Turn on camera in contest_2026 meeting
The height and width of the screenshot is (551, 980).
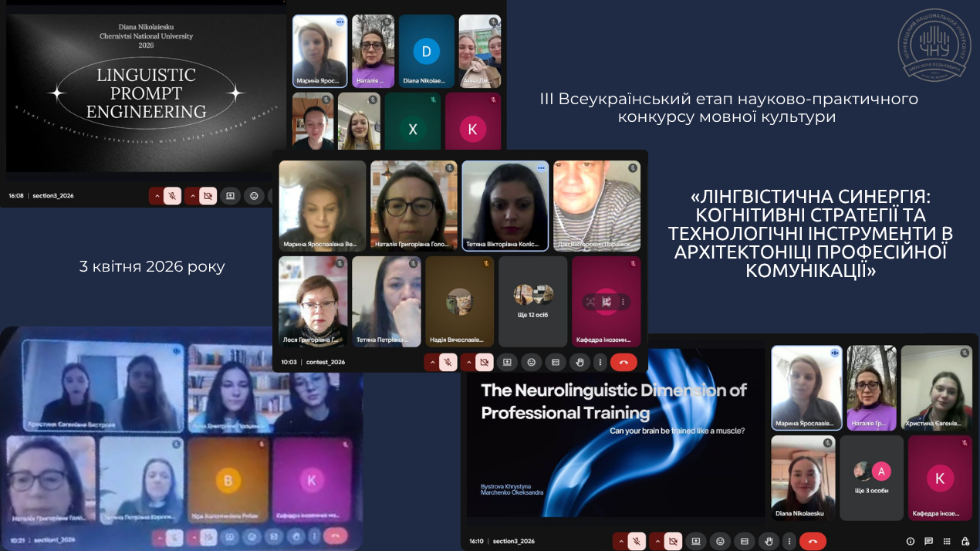pos(485,361)
